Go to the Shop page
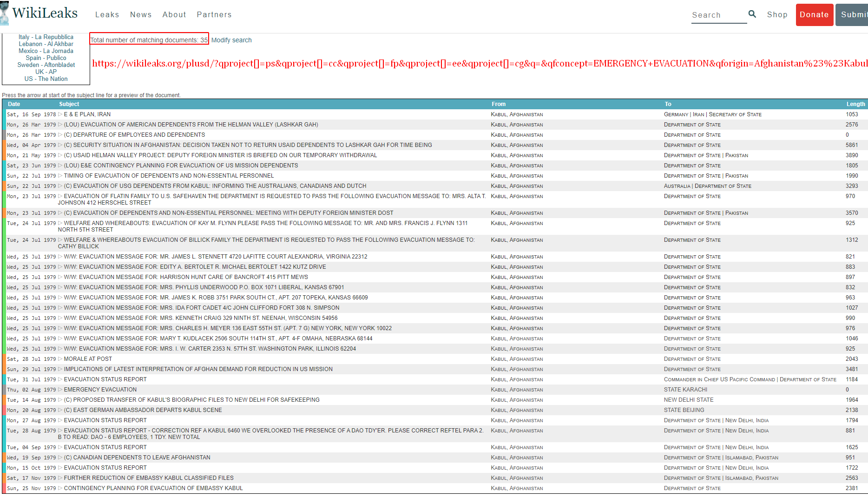Viewport: 868px width, 498px height. point(777,14)
